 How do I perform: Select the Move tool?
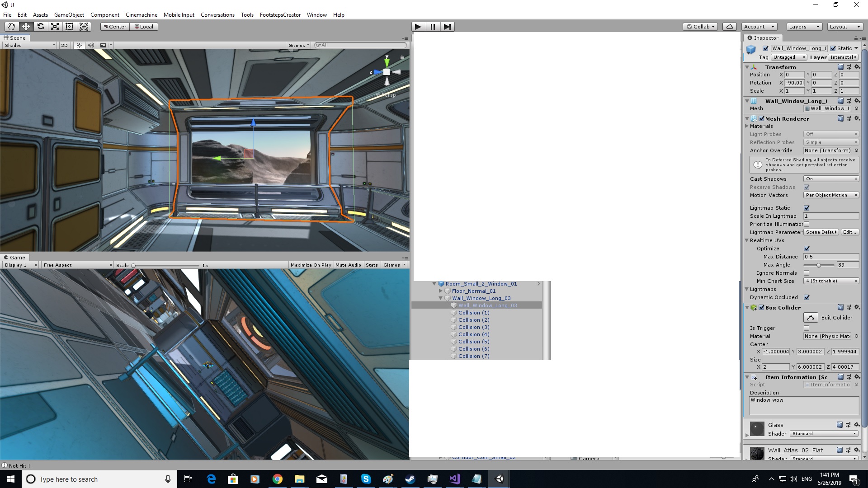26,26
